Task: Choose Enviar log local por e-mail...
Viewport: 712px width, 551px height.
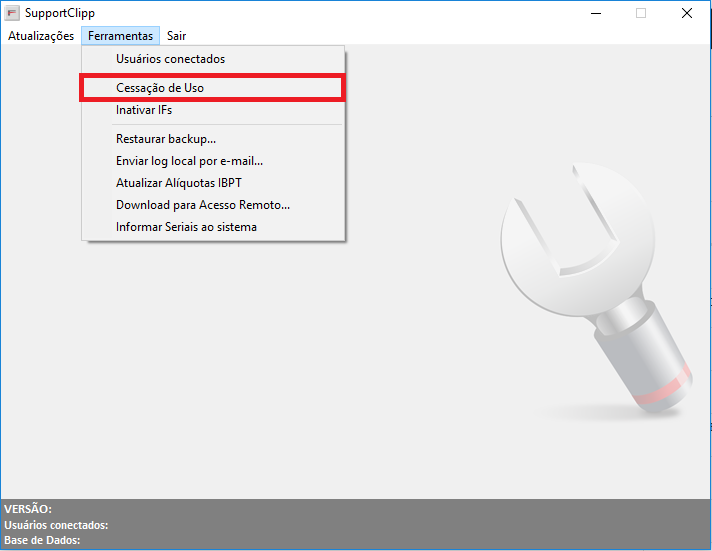Action: [189, 161]
